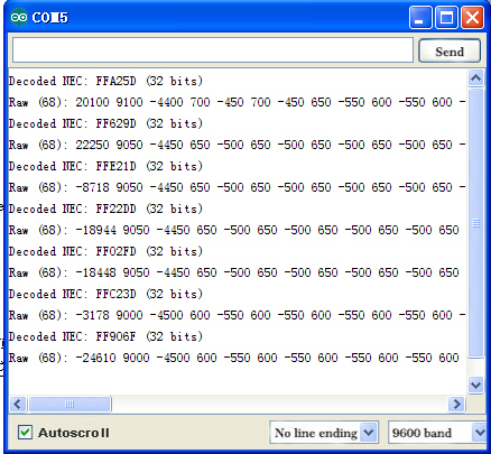Screen dimensions: 491x454
Task: Click the vertical scrollbar down arrow
Action: [476, 385]
